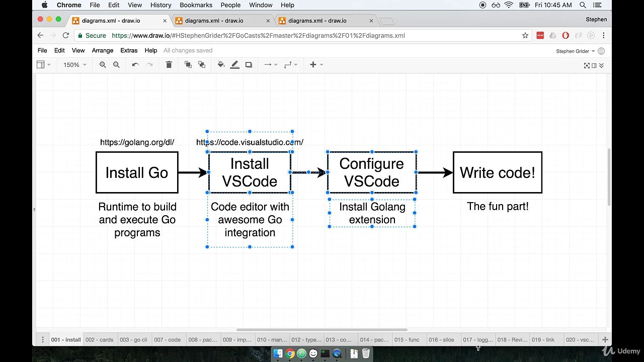Click the zoom out magnifier icon
The height and width of the screenshot is (362, 644).
click(x=116, y=65)
